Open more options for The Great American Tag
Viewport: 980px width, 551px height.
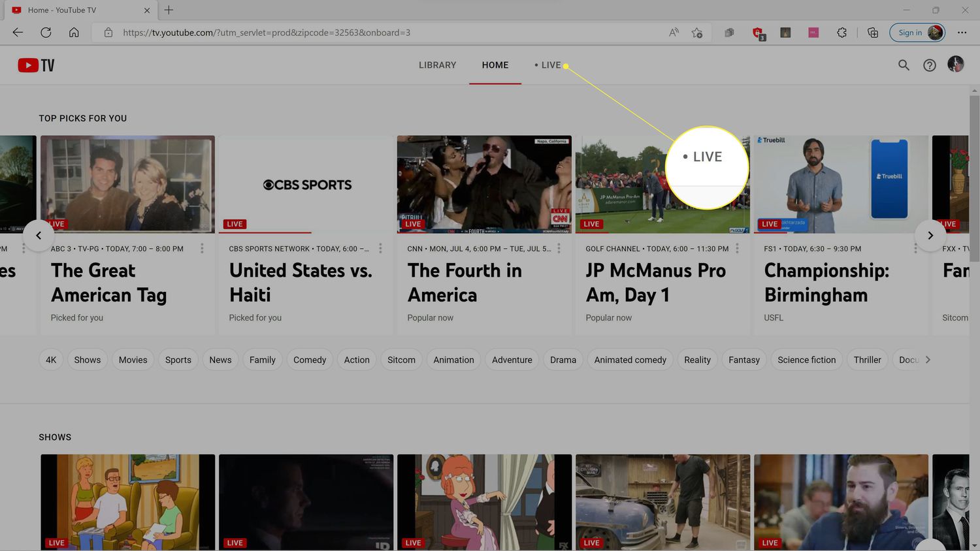(202, 249)
